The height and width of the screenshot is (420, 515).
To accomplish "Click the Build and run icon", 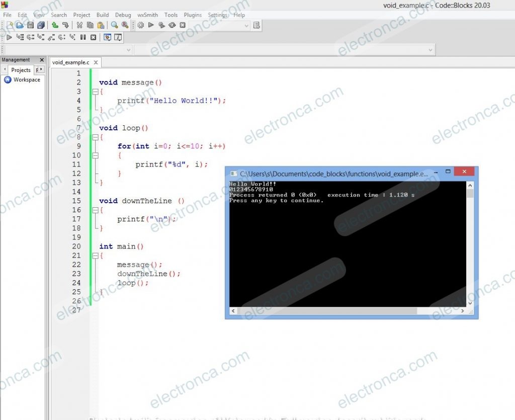I will pos(161,25).
